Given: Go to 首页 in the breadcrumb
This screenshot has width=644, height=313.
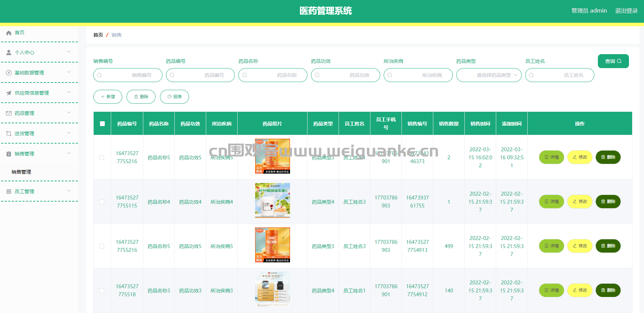Looking at the screenshot, I should click(98, 35).
